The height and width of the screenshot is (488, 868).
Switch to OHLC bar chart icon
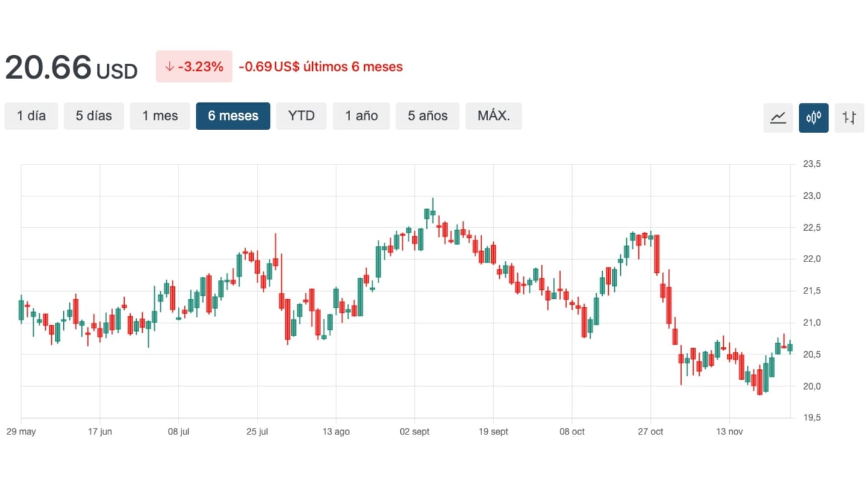click(849, 117)
